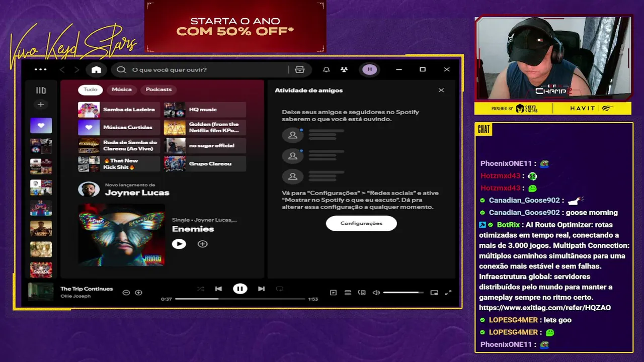Open the Spotify three-dot menu
Screen dimensions: 644x362
coord(40,69)
